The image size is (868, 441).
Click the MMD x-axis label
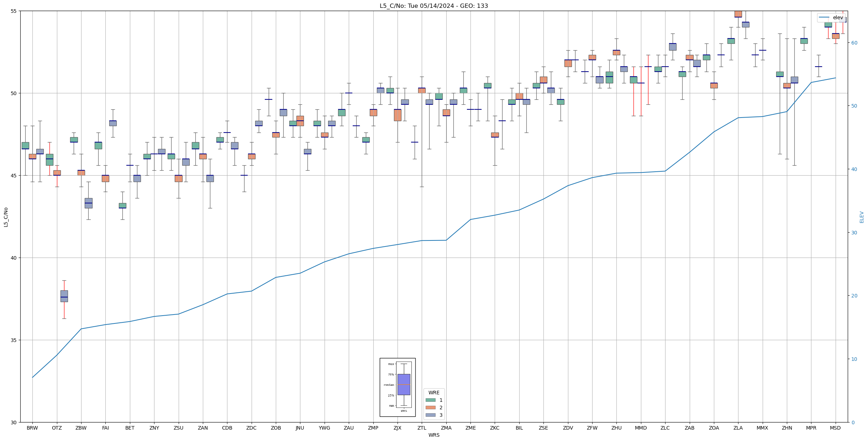click(641, 428)
